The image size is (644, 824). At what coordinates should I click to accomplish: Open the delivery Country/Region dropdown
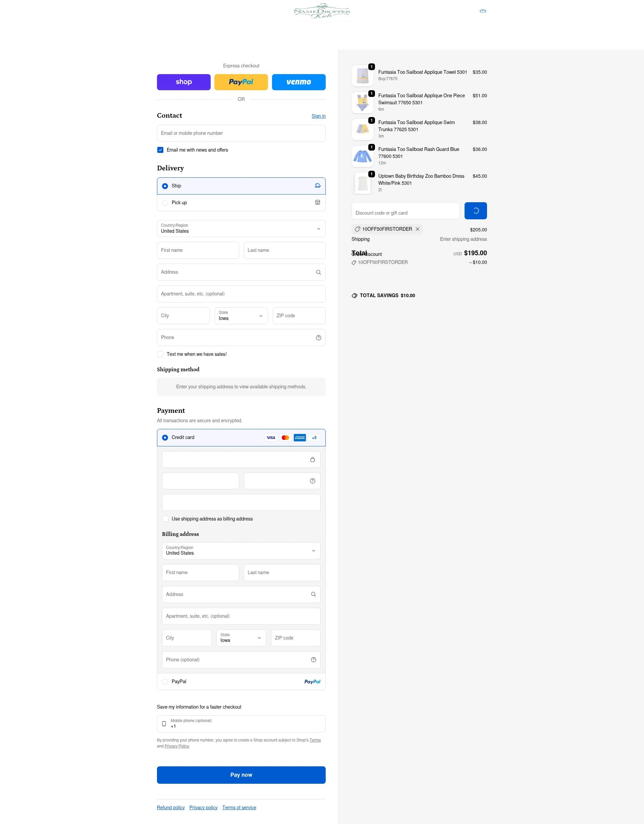(241, 229)
